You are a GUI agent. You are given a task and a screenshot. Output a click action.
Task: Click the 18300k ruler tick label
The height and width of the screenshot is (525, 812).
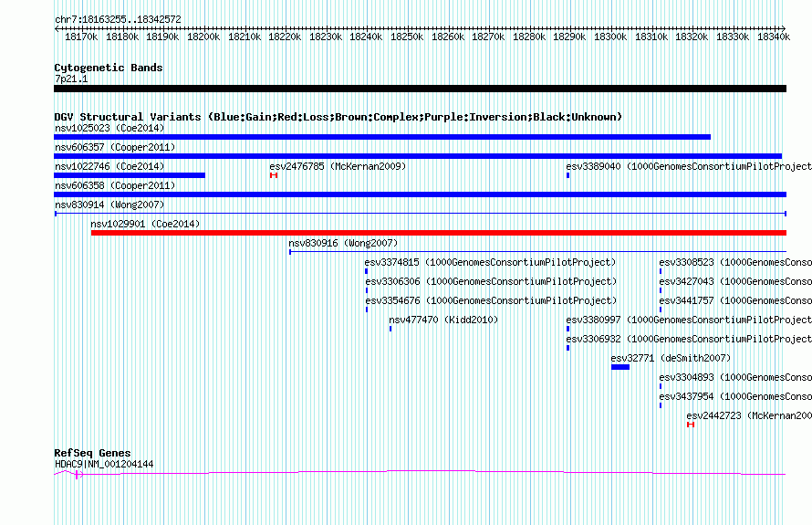click(x=610, y=37)
